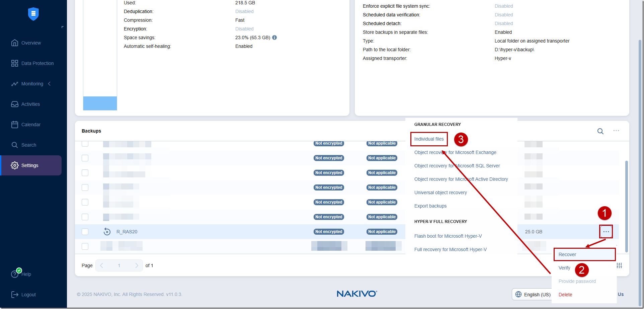Go to the next backups page

(137, 265)
